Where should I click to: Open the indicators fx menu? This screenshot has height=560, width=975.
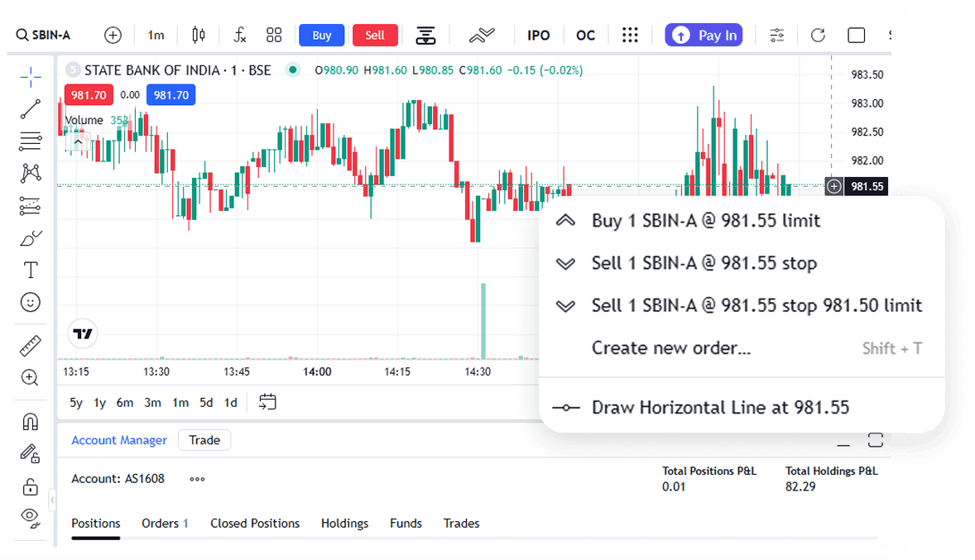240,35
